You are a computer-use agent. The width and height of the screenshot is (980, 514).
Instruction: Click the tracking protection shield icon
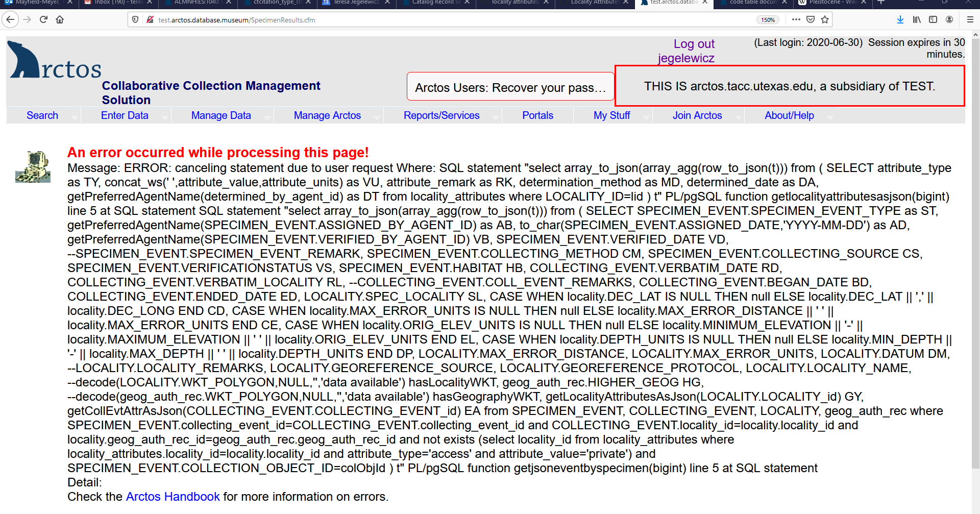click(x=135, y=20)
